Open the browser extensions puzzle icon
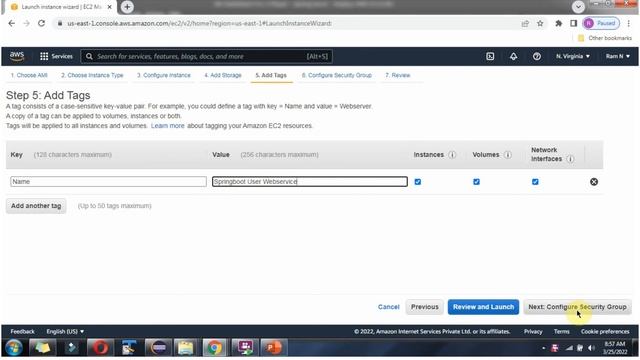The width and height of the screenshot is (640, 360). (x=558, y=23)
